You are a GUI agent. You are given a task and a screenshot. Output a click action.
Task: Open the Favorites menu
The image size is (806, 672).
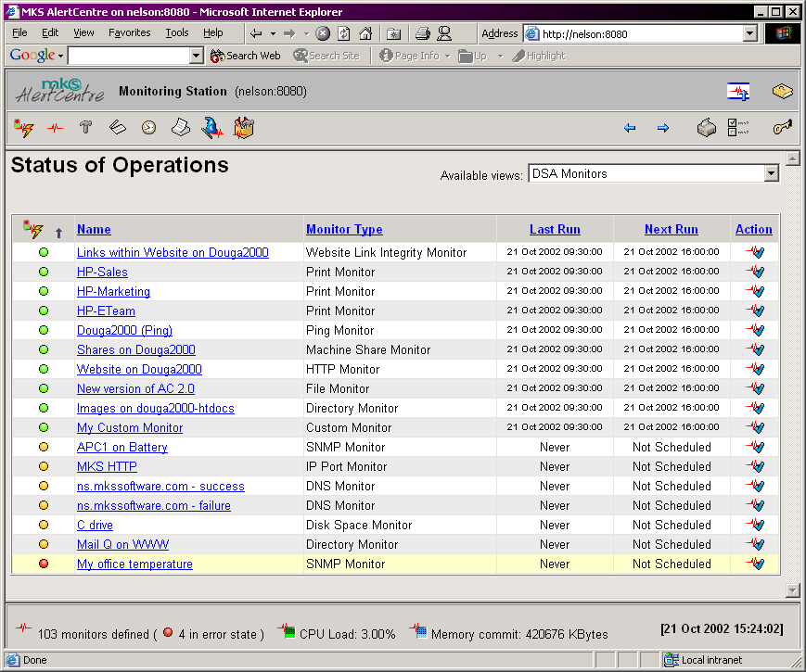(x=129, y=32)
